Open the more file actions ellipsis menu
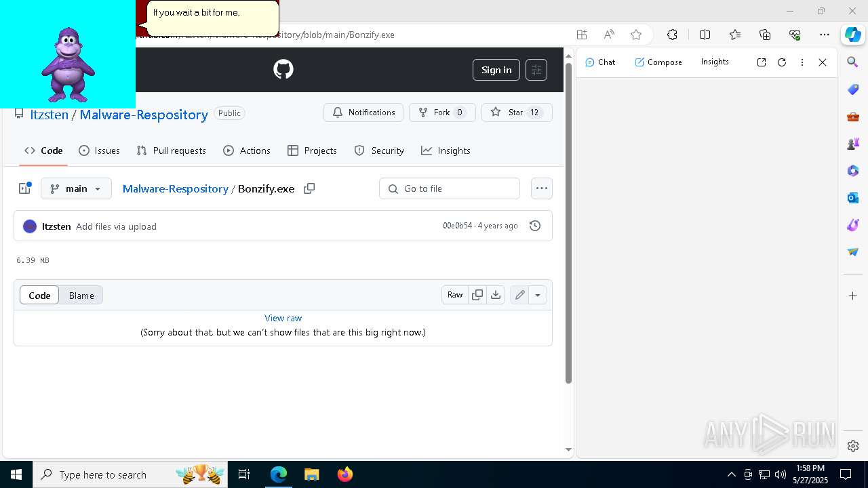Image resolution: width=868 pixels, height=488 pixels. [541, 188]
